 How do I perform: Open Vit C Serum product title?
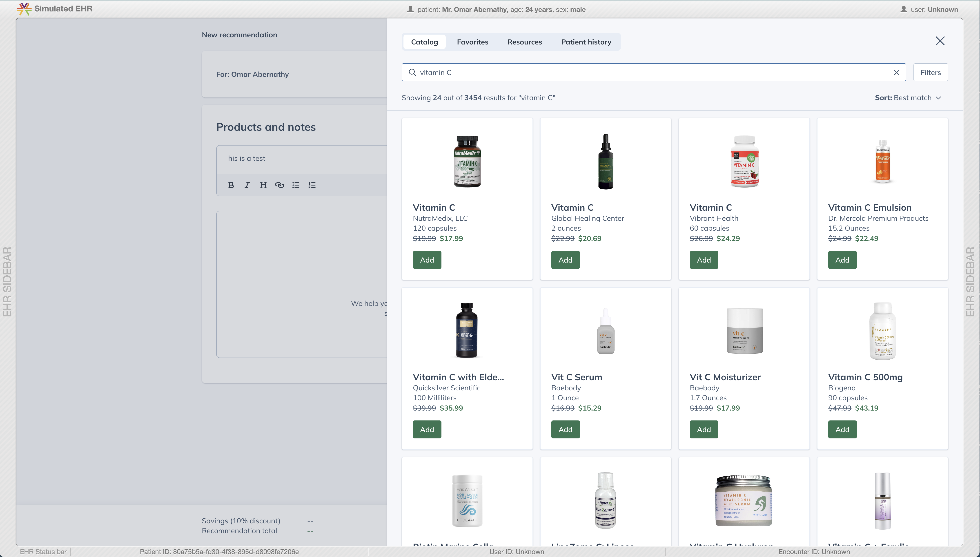[x=576, y=377]
